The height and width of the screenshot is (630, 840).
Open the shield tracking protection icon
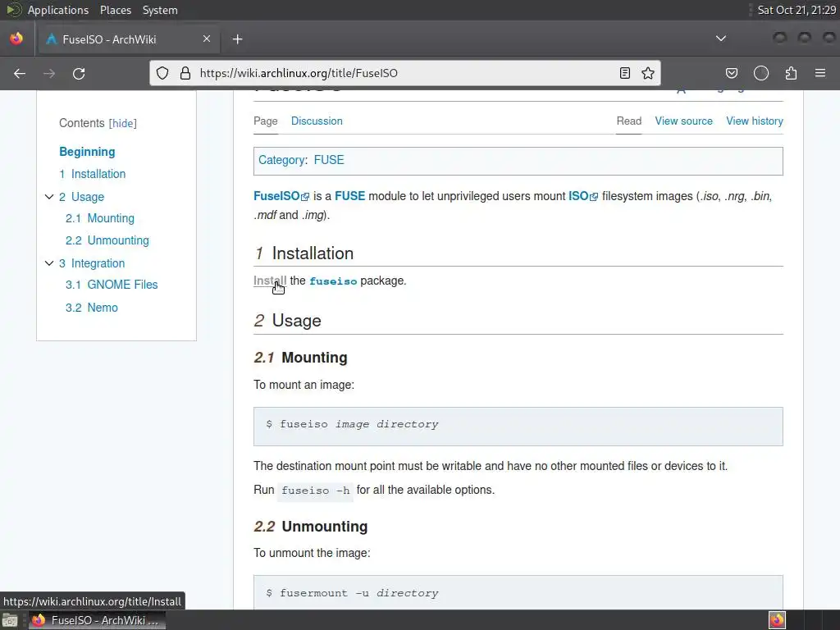click(162, 73)
